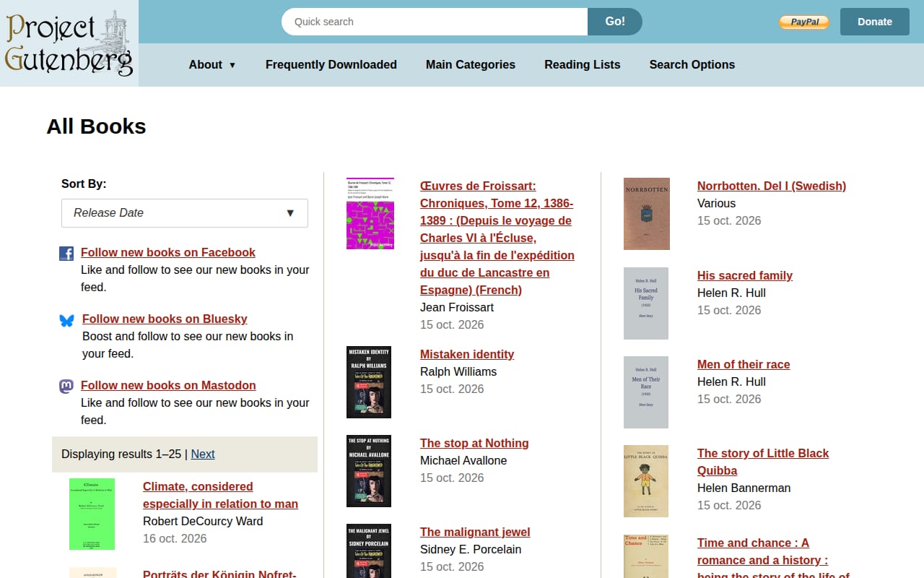Click the Project Gutenberg logo
The width and height of the screenshot is (924, 578).
pyautogui.click(x=69, y=43)
